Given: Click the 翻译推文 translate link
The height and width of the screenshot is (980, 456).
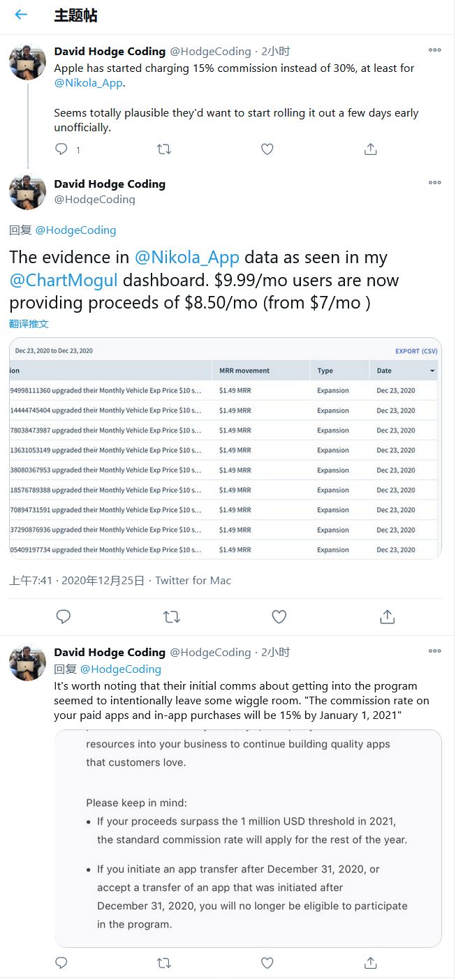Looking at the screenshot, I should (x=29, y=324).
